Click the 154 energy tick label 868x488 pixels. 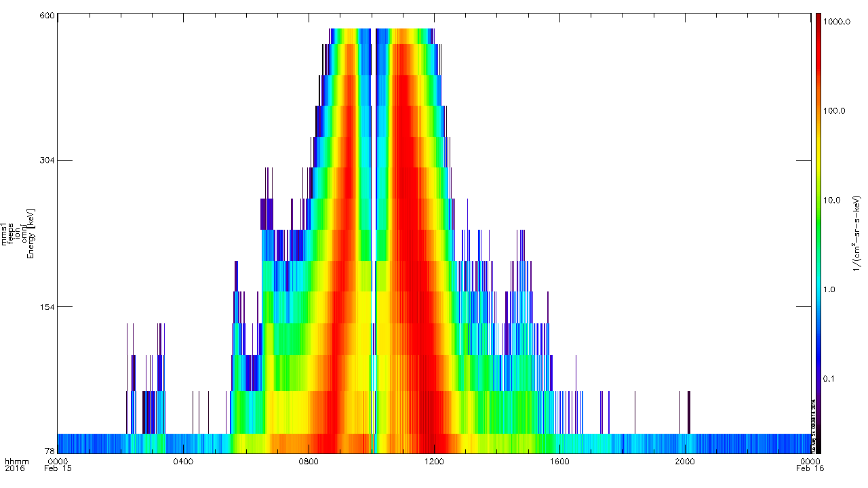46,307
